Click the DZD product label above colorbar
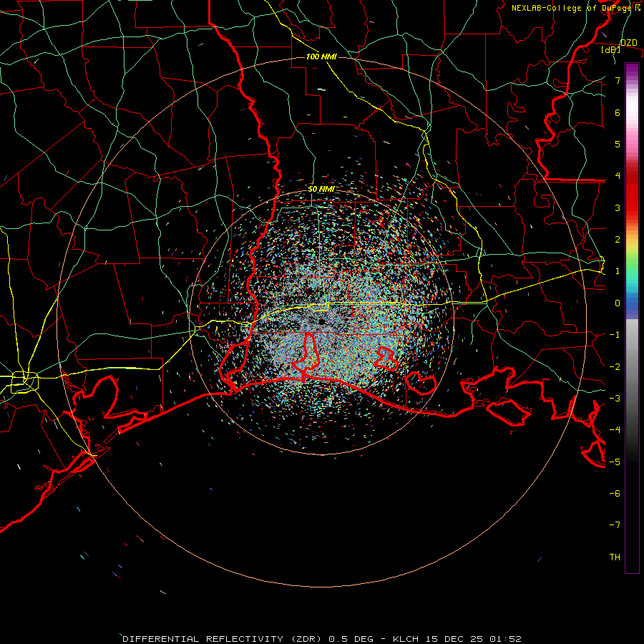 pyautogui.click(x=629, y=43)
